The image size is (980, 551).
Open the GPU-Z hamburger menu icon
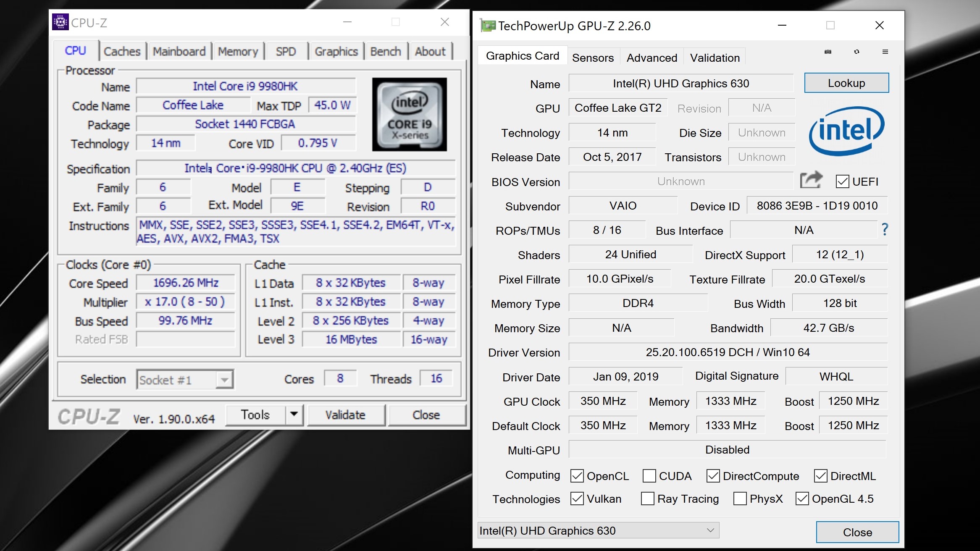pyautogui.click(x=885, y=52)
